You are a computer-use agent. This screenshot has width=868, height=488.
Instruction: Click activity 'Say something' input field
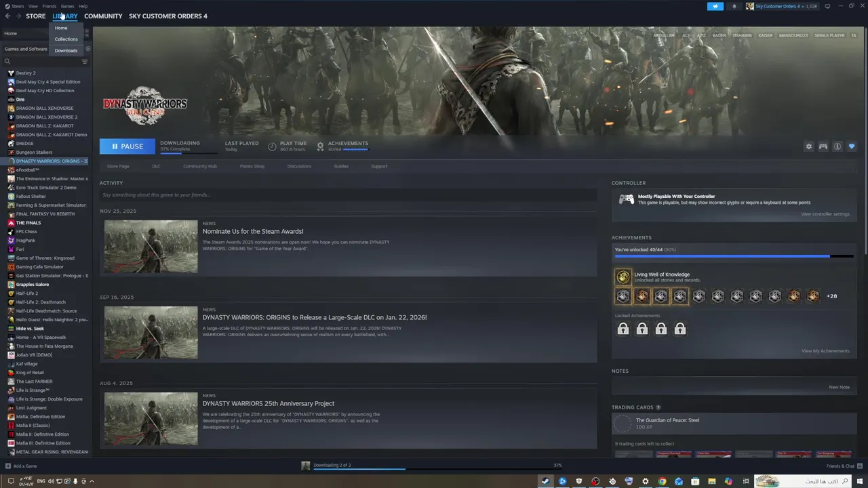348,195
